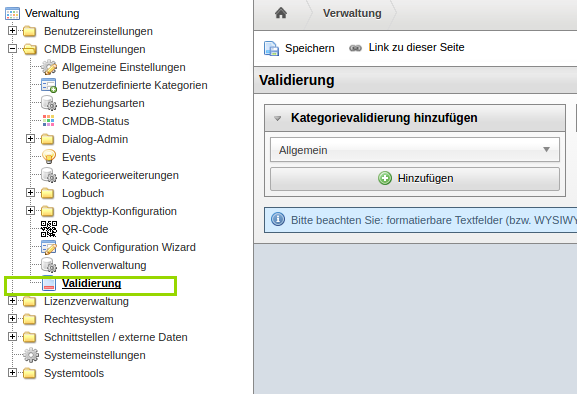Image resolution: width=577 pixels, height=394 pixels.
Task: Click the Benutzerdefinierte Kategorien icon
Action: click(49, 85)
